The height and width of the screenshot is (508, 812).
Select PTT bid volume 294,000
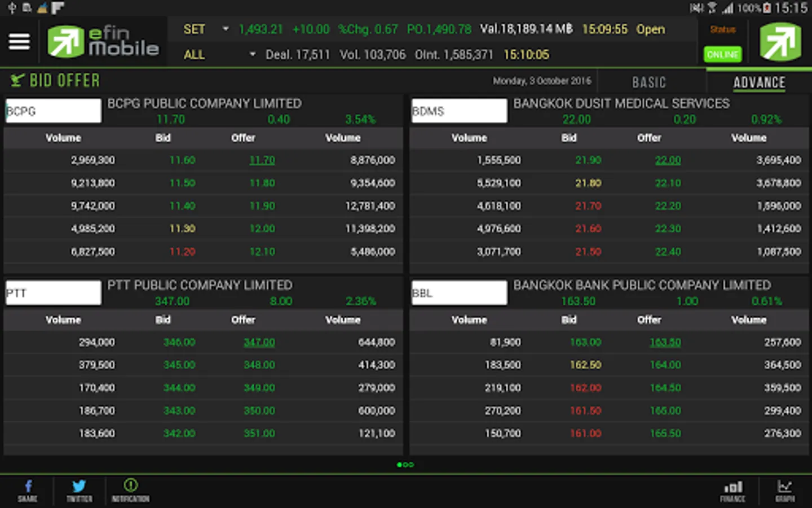pyautogui.click(x=96, y=342)
